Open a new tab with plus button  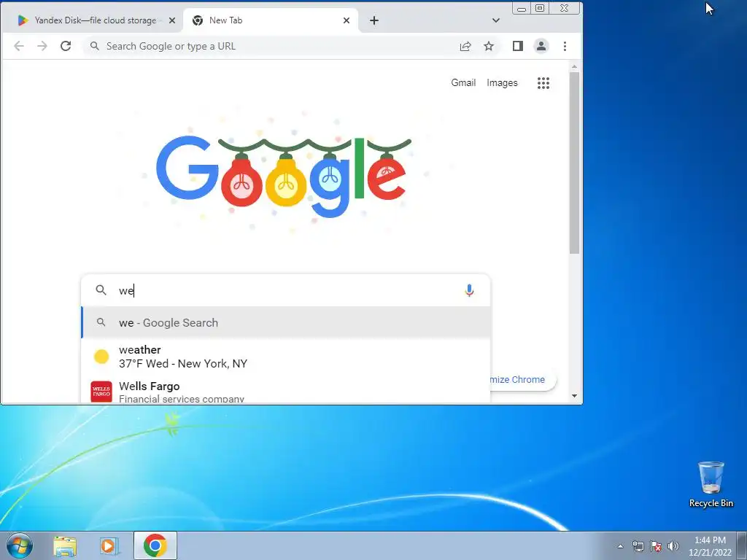click(374, 20)
